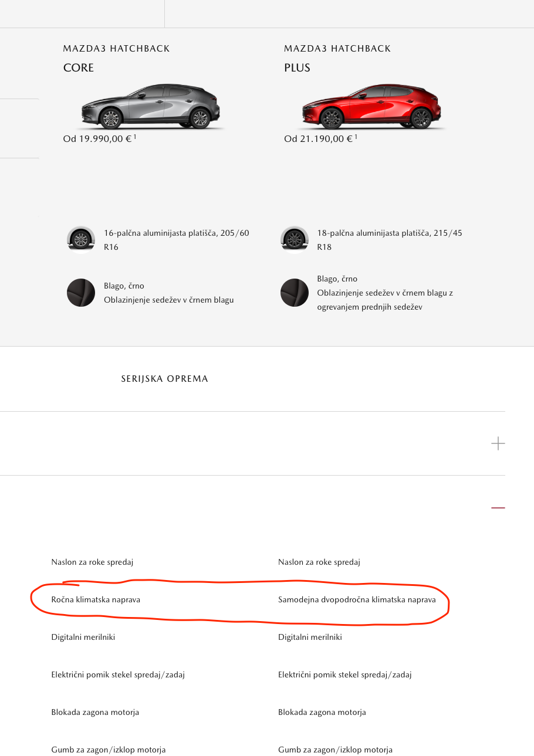Expand the collapsed section with plus icon
The image size is (534, 756).
(x=498, y=443)
